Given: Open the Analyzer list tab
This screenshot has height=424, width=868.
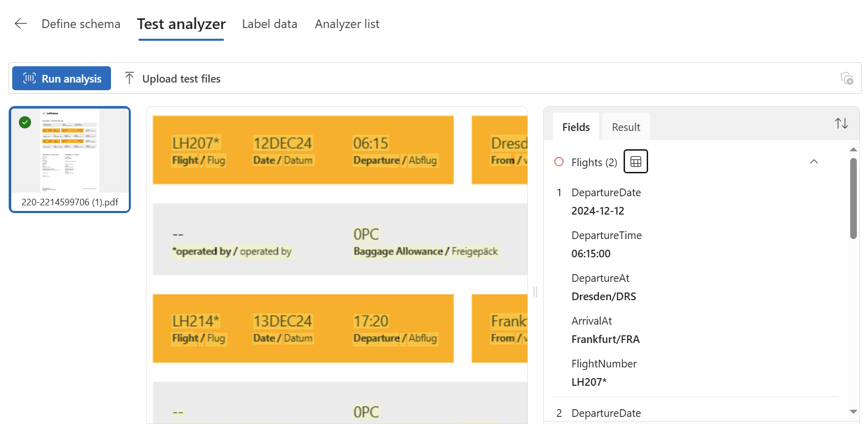Looking at the screenshot, I should tap(347, 24).
